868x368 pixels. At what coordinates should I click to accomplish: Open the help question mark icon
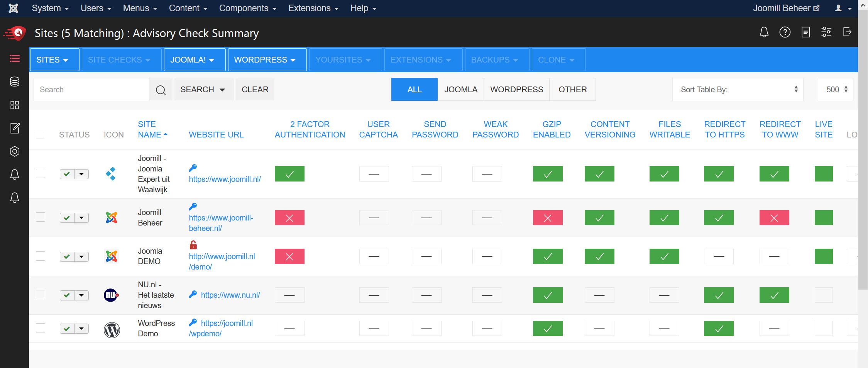(785, 32)
